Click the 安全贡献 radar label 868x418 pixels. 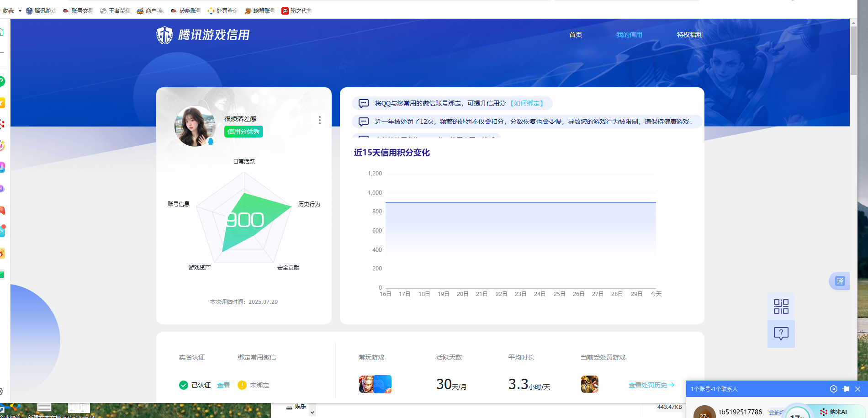pyautogui.click(x=288, y=267)
